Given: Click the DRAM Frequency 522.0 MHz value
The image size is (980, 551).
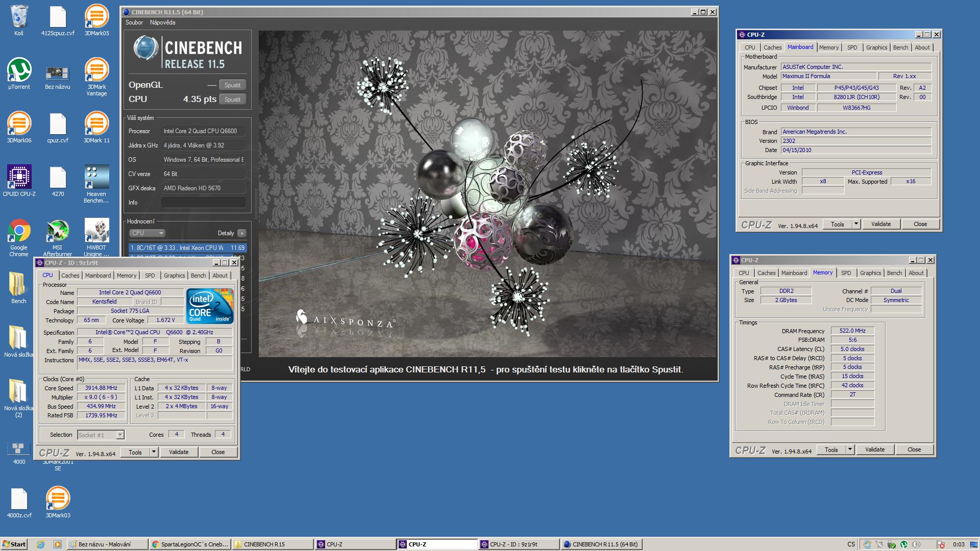Looking at the screenshot, I should point(852,331).
